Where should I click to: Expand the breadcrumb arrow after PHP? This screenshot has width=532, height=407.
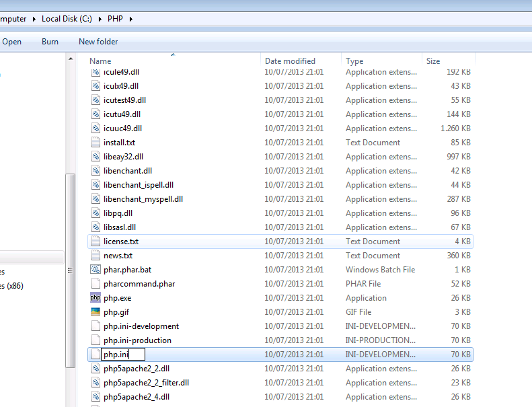tap(131, 19)
